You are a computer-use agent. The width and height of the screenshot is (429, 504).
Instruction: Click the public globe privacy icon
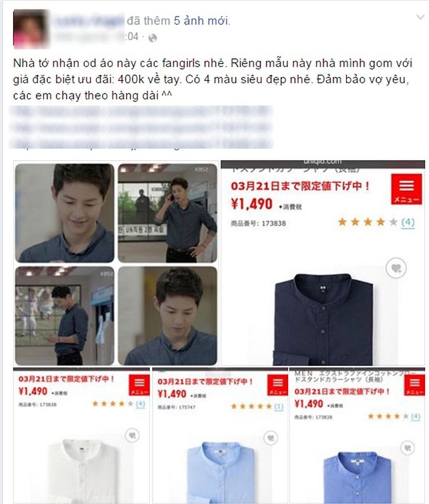[152, 38]
